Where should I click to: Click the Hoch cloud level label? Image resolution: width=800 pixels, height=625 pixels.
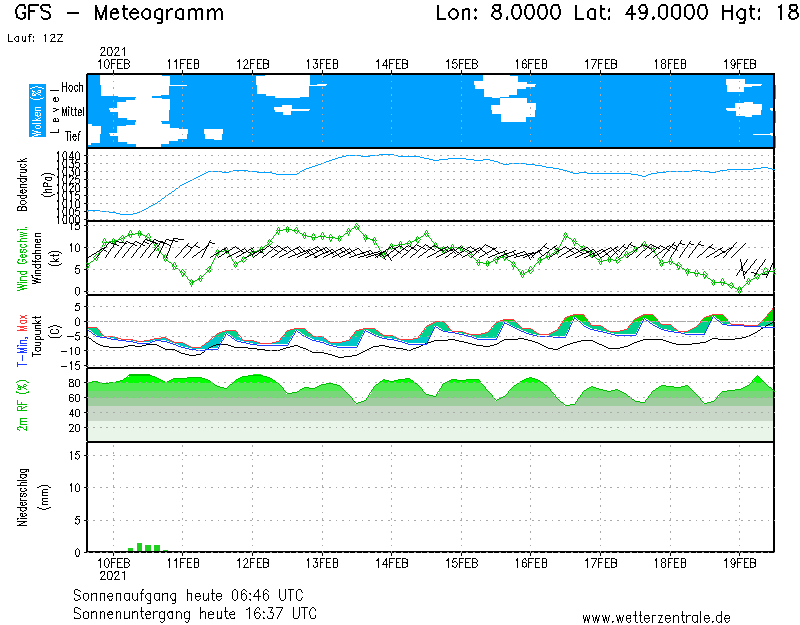(x=72, y=88)
